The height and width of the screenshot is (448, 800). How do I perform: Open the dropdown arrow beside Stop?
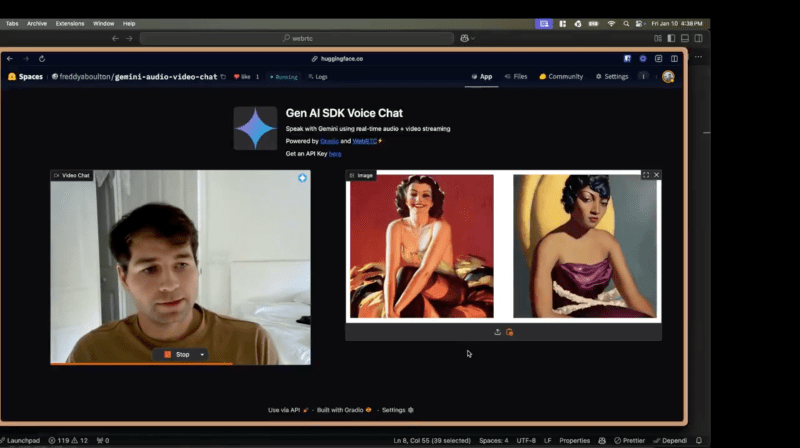click(202, 355)
